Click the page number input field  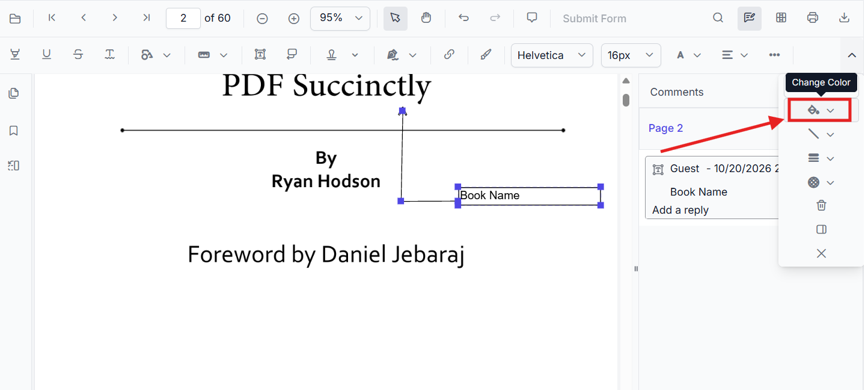coord(183,18)
